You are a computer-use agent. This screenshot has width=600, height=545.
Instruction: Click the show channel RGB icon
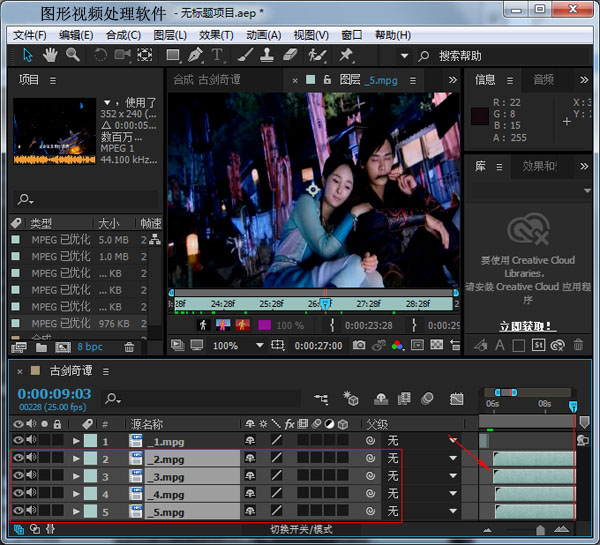coord(398,346)
